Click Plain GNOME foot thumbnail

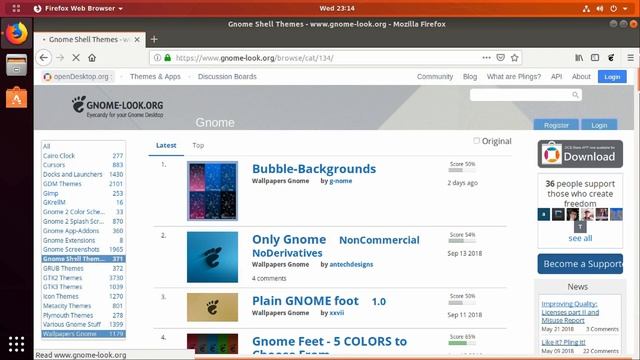[212, 307]
